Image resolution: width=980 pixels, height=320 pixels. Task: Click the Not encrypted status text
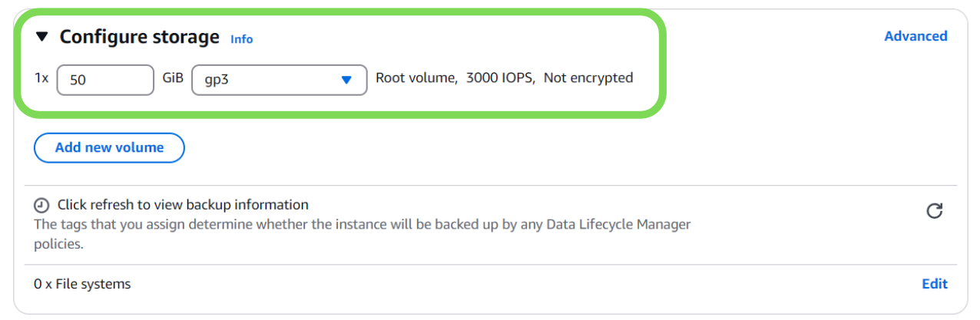[588, 78]
